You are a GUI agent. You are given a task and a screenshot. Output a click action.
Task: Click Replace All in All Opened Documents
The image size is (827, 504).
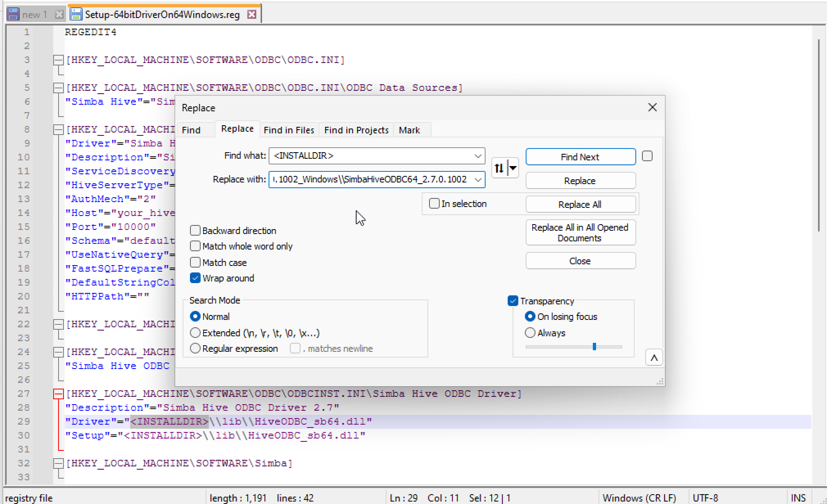(x=581, y=233)
